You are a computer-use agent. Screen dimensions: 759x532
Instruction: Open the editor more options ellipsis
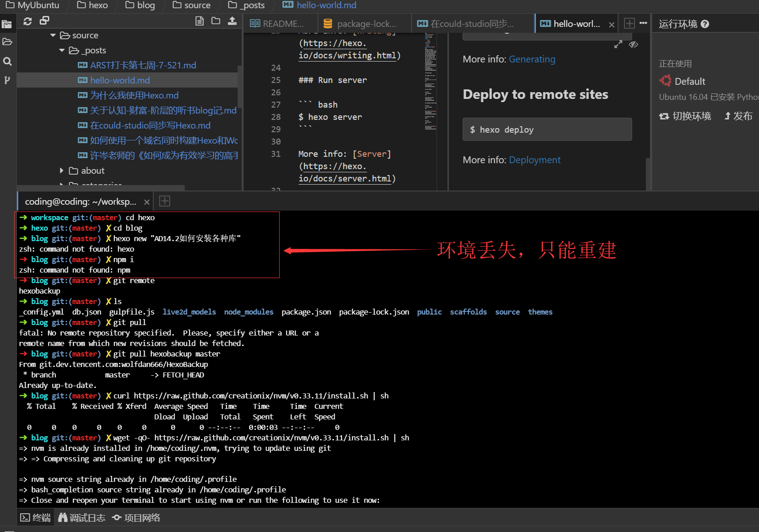point(643,23)
